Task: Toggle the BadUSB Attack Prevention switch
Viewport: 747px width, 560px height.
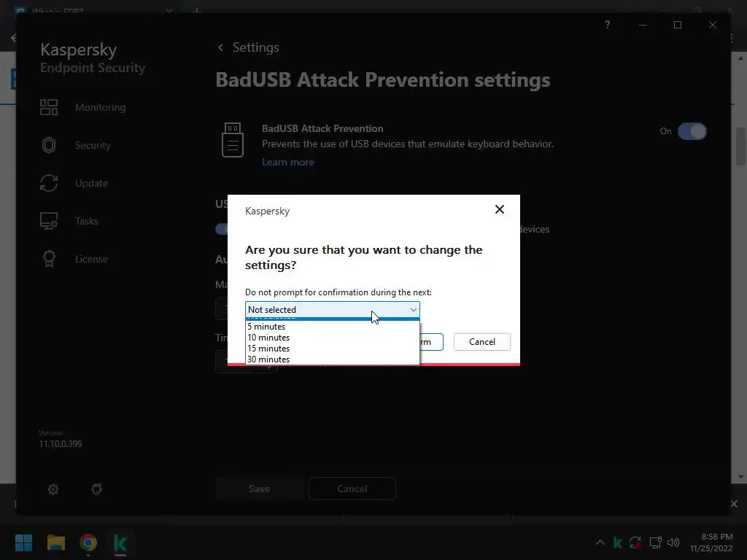Action: pos(692,131)
